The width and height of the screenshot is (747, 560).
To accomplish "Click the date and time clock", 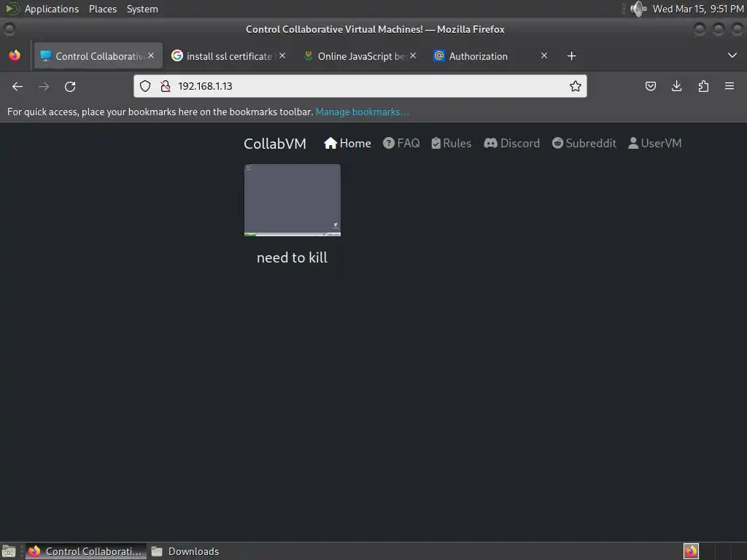I will click(x=698, y=9).
